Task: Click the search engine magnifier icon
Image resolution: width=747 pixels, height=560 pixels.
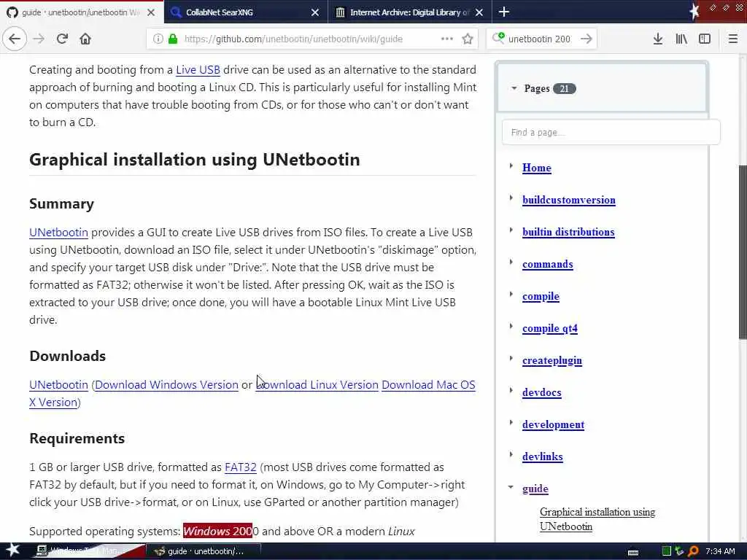Action: 498,38
